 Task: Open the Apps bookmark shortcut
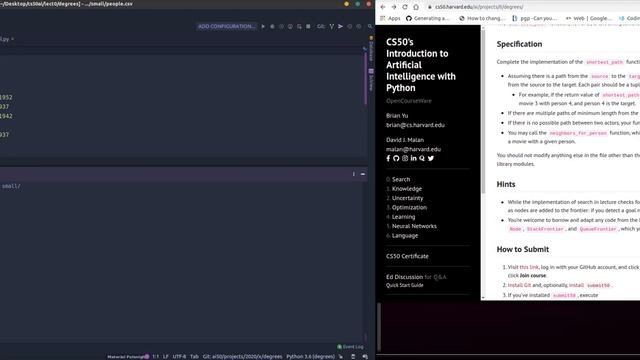click(x=390, y=18)
